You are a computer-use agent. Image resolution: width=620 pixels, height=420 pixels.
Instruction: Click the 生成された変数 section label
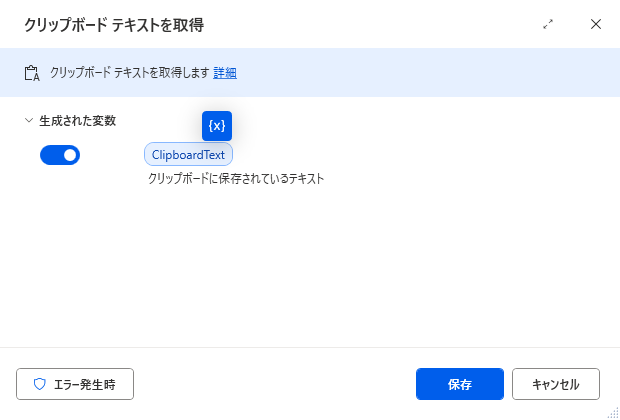78,121
